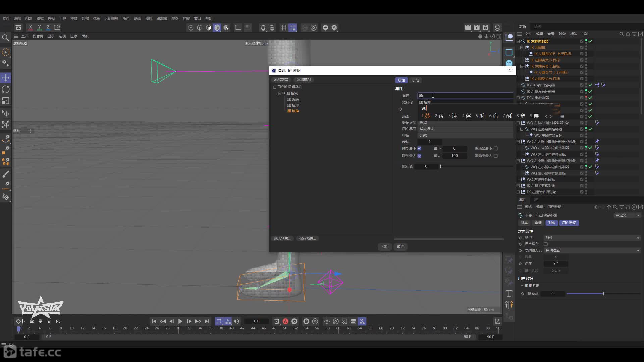
Task: Click 载入预置... button
Action: (282, 238)
